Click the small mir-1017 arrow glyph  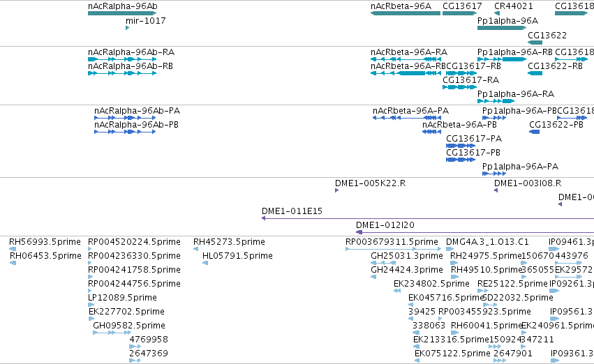[x=127, y=28]
